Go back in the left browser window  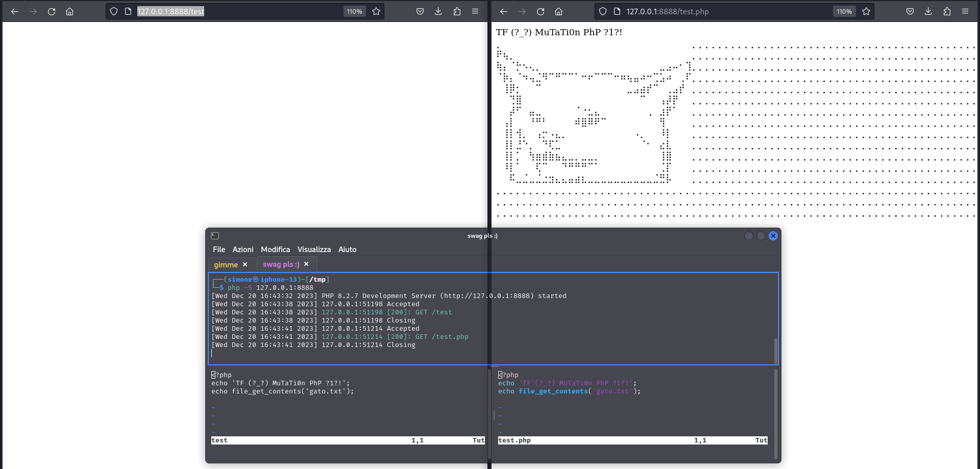15,11
